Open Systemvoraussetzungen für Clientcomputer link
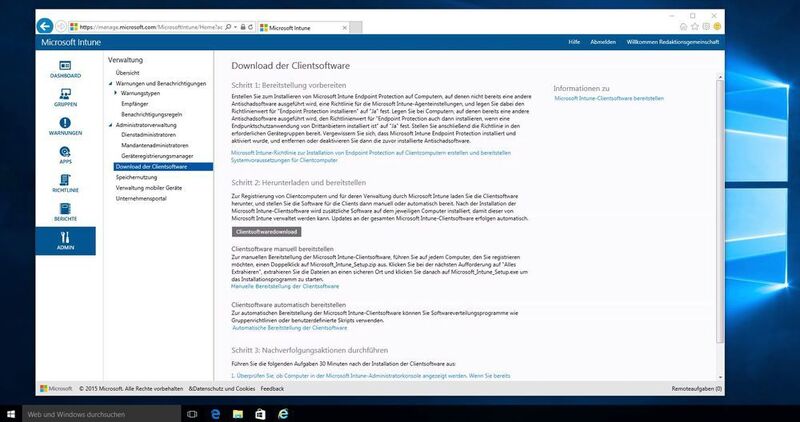Screen dimensions: 800x422 tap(284, 160)
